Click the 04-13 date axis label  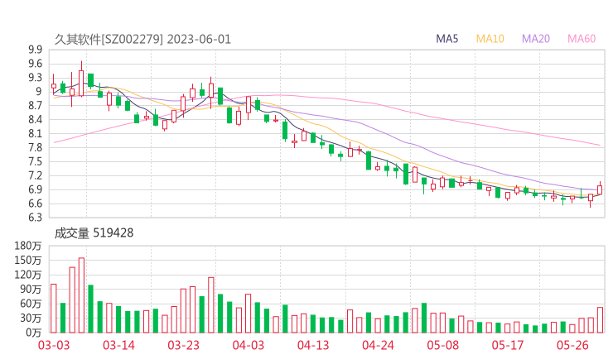313,345
